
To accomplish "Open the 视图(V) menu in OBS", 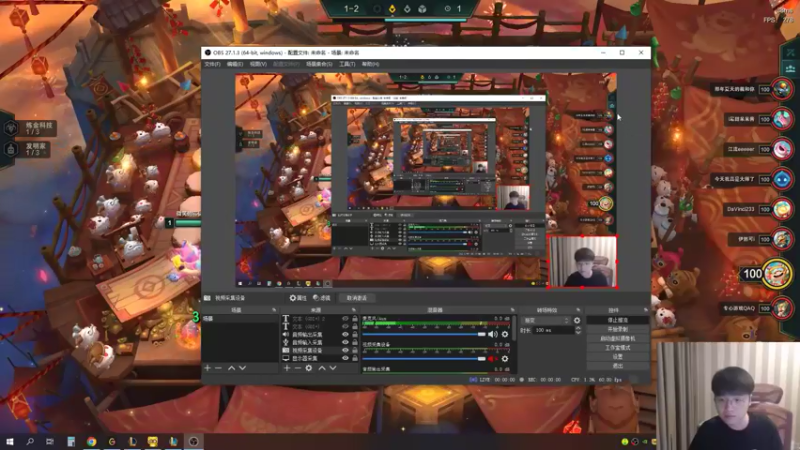I will pyautogui.click(x=258, y=64).
